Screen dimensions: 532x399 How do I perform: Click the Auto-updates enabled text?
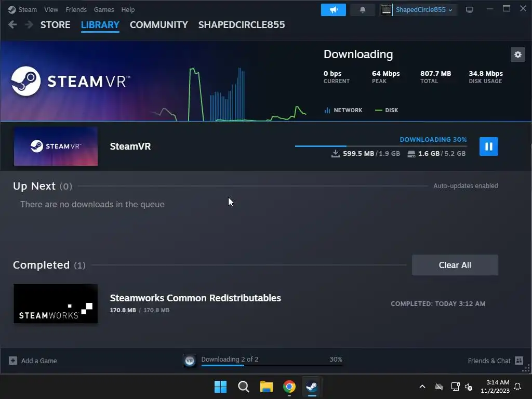tap(465, 185)
